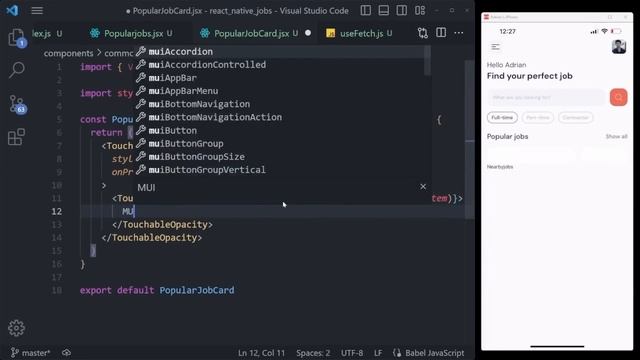Select the Full-time filter chip

(x=502, y=118)
